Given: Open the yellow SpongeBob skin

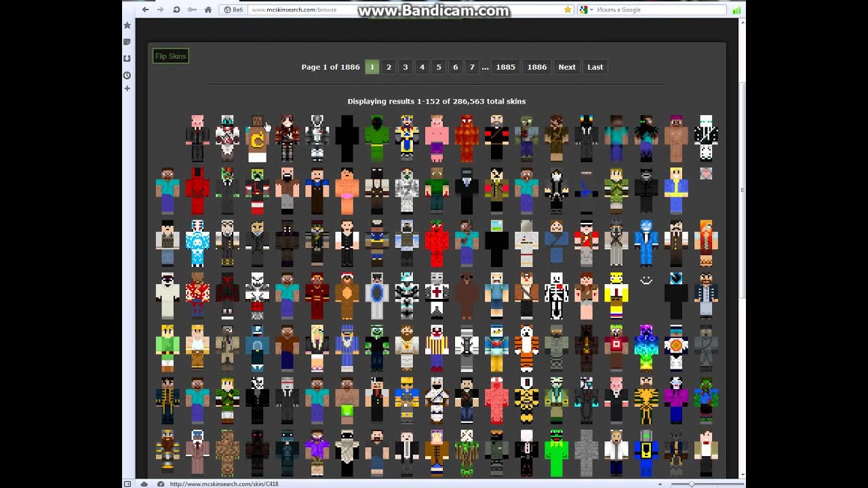Looking at the screenshot, I should (x=616, y=296).
